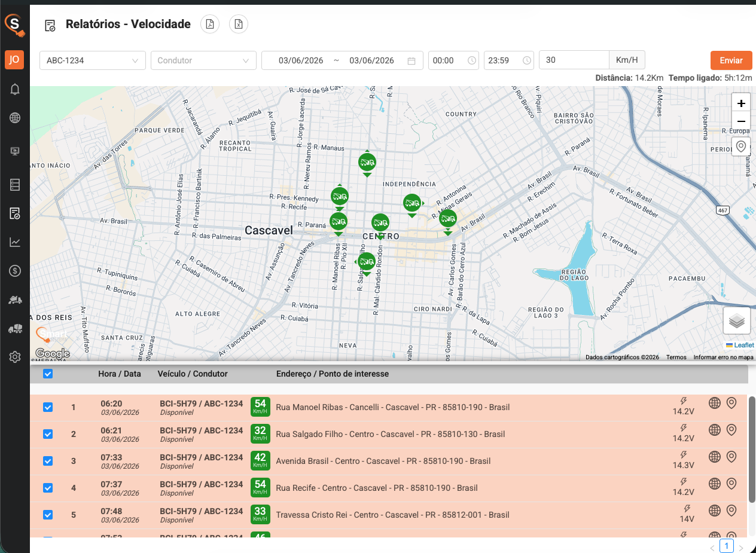The height and width of the screenshot is (553, 756).
Task: Open tow truck icon in sidebar
Action: [x=15, y=300]
